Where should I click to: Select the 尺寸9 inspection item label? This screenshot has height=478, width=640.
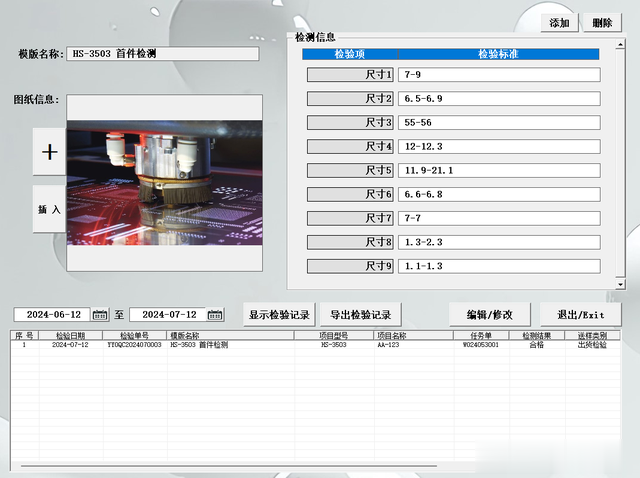[350, 266]
